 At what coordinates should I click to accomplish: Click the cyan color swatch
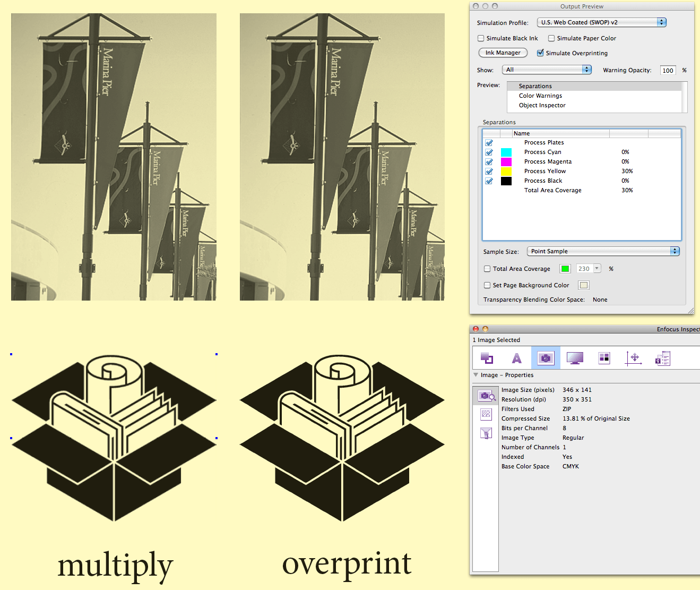pos(506,152)
